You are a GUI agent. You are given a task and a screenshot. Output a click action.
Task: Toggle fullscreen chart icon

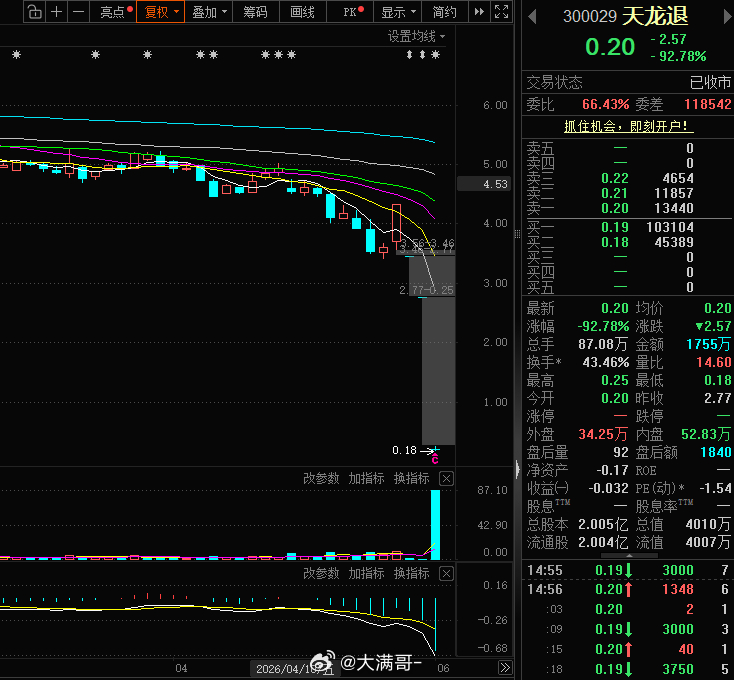click(x=501, y=11)
